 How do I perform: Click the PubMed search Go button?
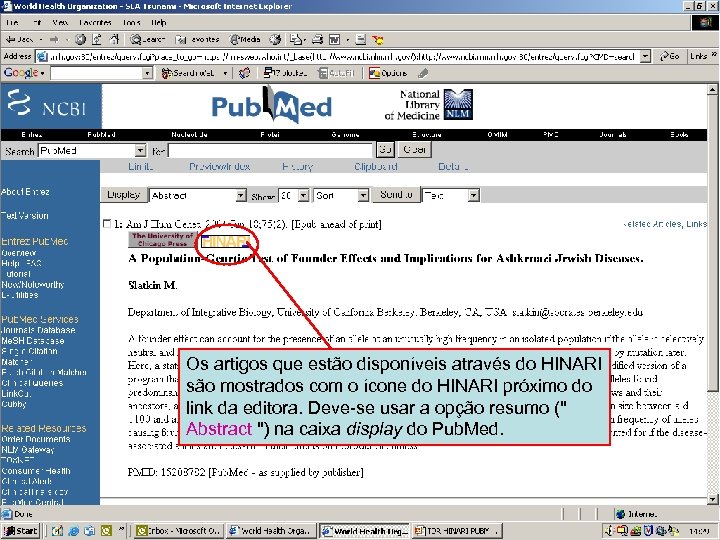(x=385, y=149)
